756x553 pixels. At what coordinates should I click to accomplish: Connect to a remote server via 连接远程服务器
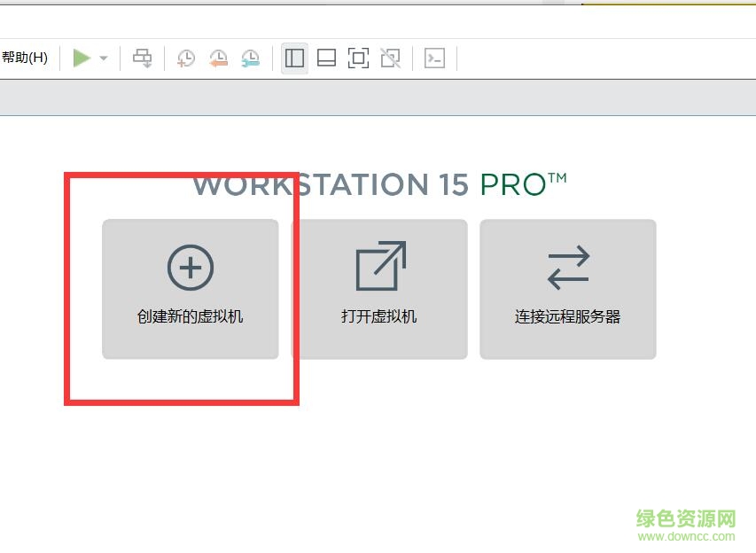tap(566, 288)
